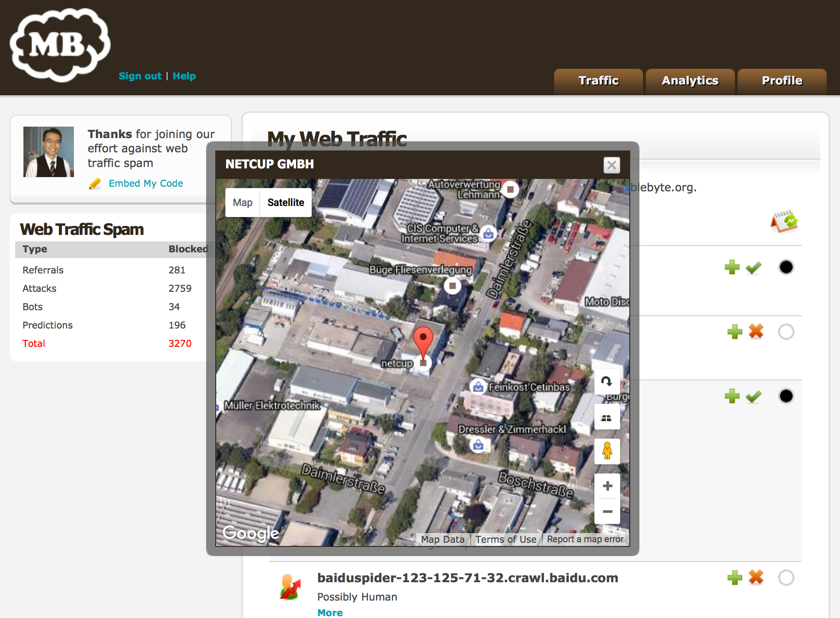Close the NETCUP GMBH map dialog
Viewport: 840px width, 618px height.
pyautogui.click(x=611, y=165)
